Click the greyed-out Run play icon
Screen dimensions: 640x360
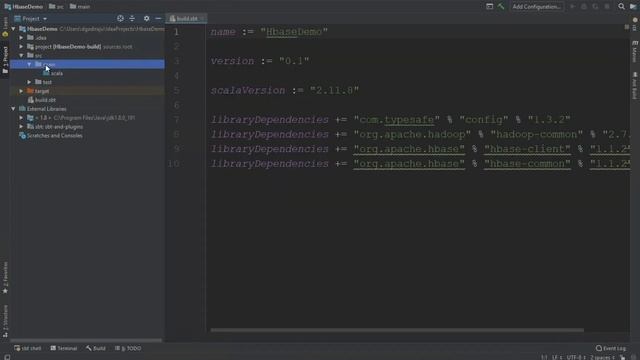tap(572, 7)
